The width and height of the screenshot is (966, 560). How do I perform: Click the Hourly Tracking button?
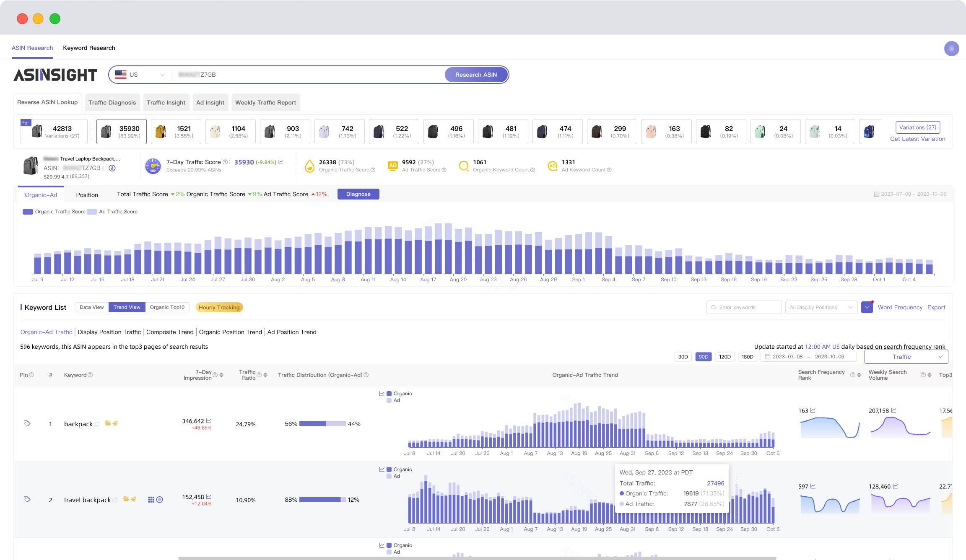pos(219,307)
